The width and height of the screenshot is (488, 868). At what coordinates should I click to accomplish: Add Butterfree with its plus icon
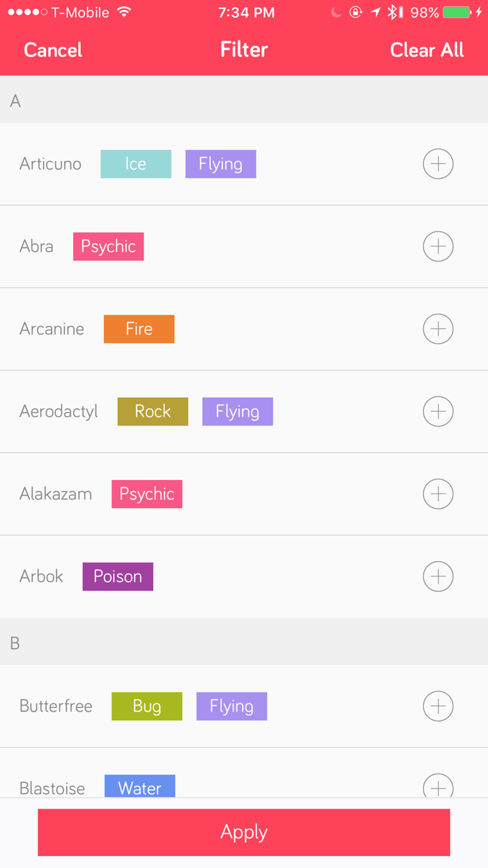tap(438, 706)
